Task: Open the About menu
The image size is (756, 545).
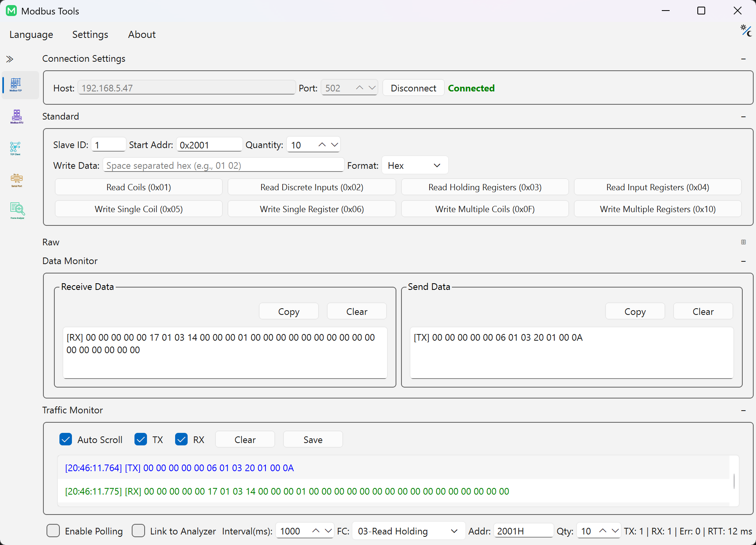Action: coord(142,35)
